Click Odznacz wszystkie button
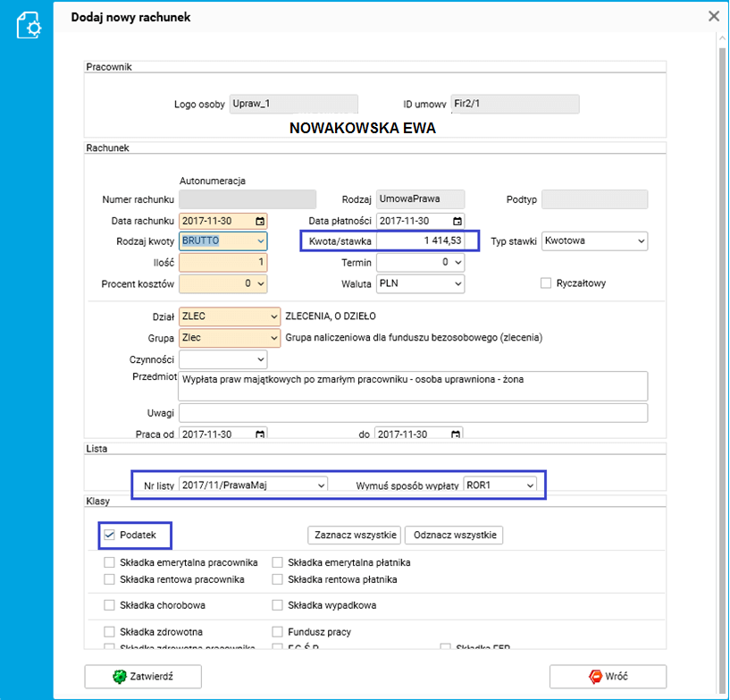The image size is (730, 700). click(x=455, y=535)
